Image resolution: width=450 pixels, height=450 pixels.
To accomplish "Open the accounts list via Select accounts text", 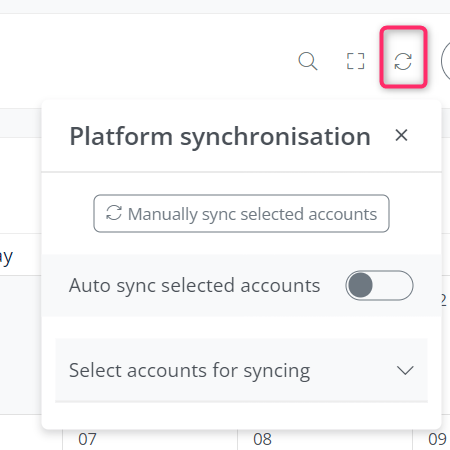I will 189,371.
